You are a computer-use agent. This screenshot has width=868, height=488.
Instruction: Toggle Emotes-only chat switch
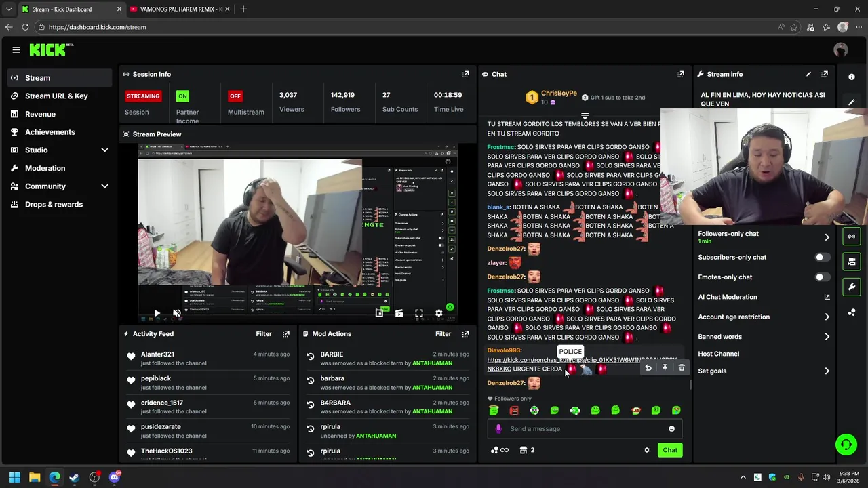pos(822,277)
